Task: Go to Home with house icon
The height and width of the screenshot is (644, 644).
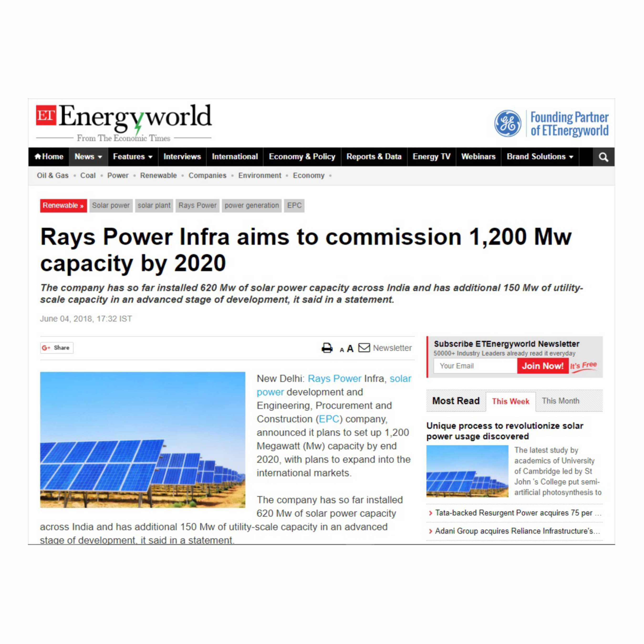Action: point(49,157)
